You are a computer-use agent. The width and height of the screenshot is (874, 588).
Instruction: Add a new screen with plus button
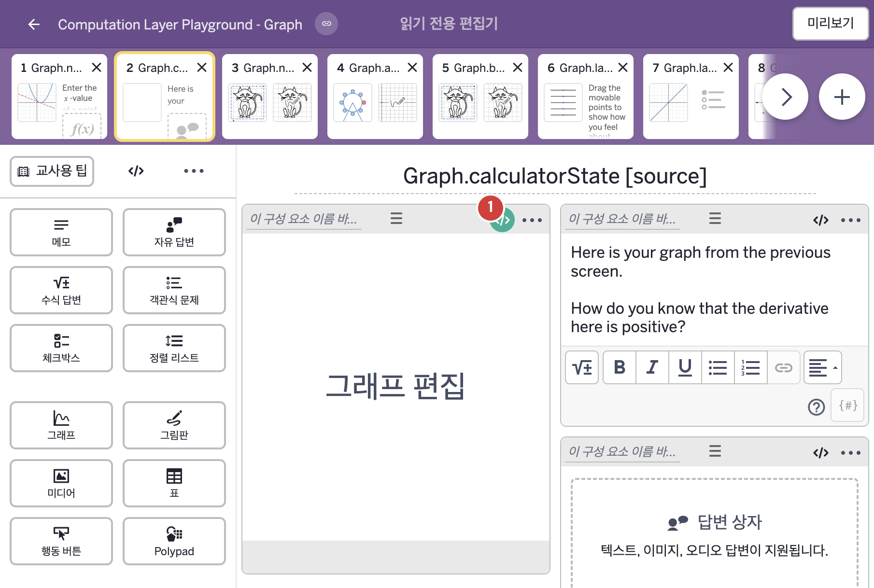tap(842, 97)
